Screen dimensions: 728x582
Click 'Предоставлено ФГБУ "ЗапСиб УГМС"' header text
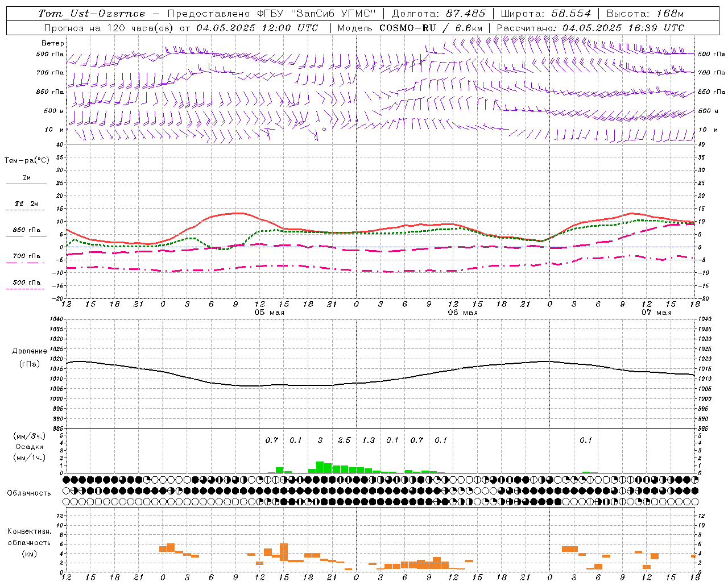[x=272, y=14]
